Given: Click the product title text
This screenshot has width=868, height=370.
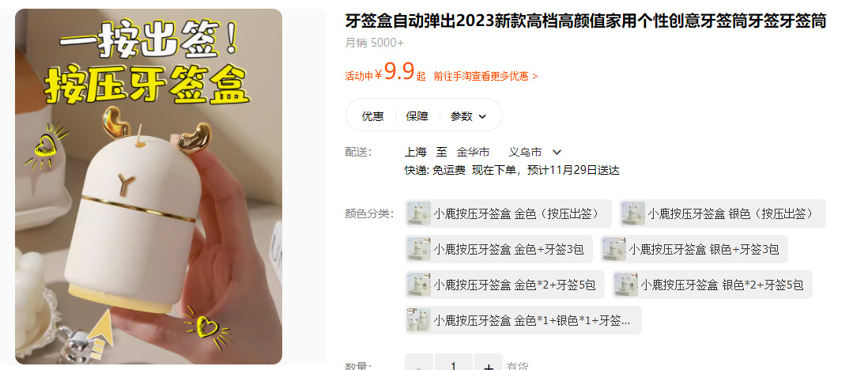Looking at the screenshot, I should pyautogui.click(x=586, y=21).
